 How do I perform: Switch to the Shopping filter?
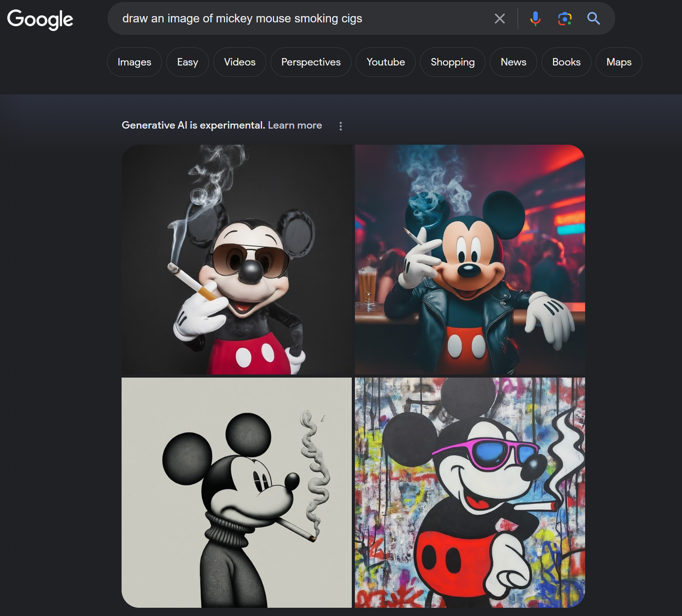[x=453, y=62]
